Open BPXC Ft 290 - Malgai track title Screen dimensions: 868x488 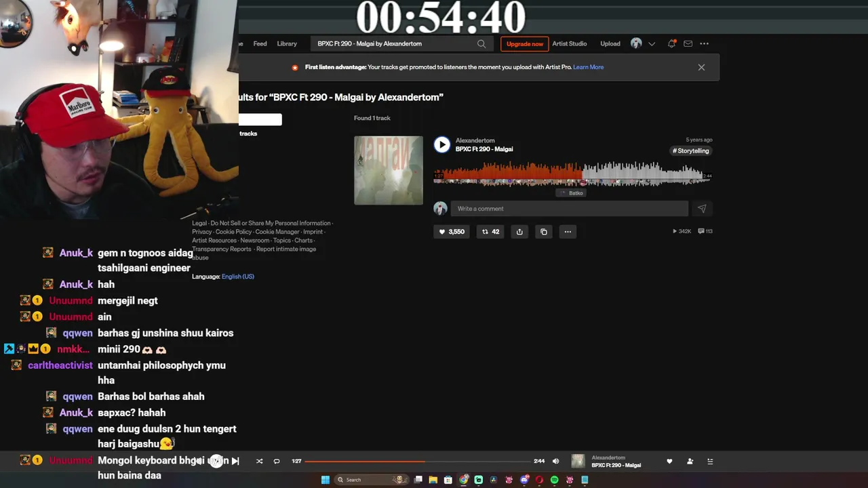pos(484,149)
